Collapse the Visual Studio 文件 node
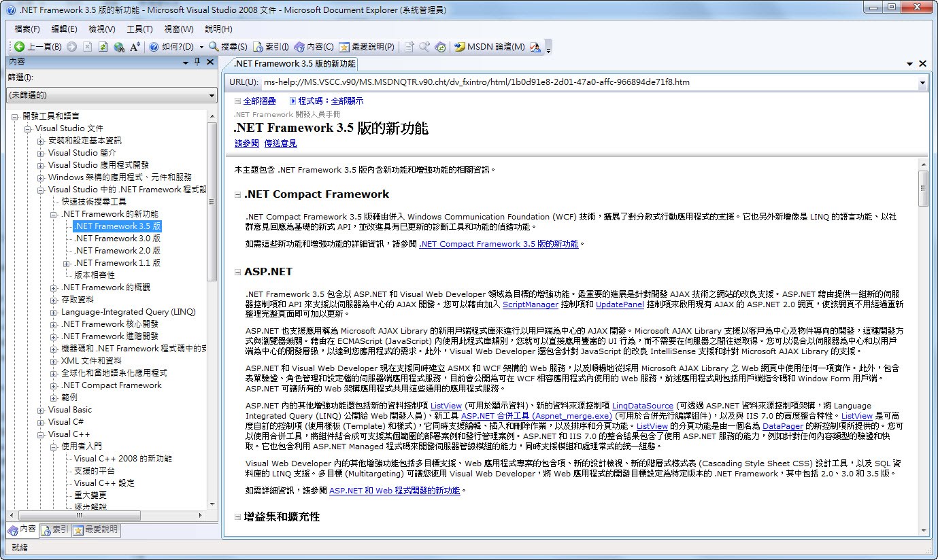Viewport: 938px width, 560px height. (x=28, y=128)
